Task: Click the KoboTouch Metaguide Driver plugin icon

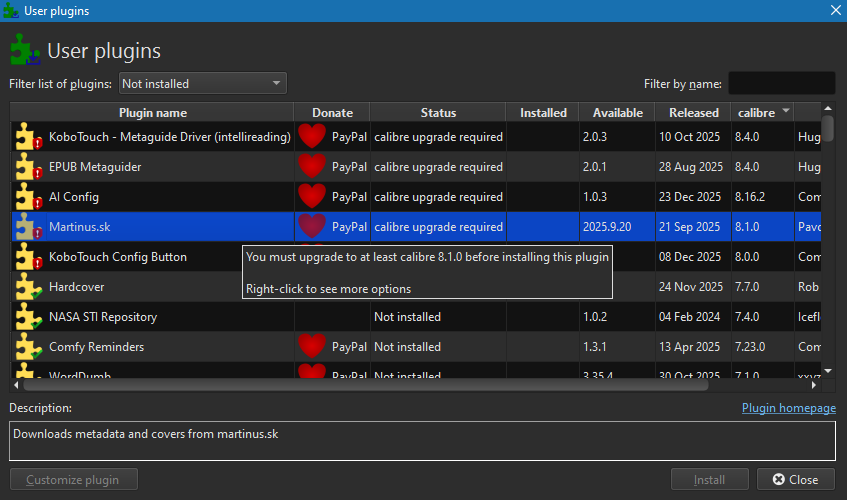Action: (x=28, y=137)
